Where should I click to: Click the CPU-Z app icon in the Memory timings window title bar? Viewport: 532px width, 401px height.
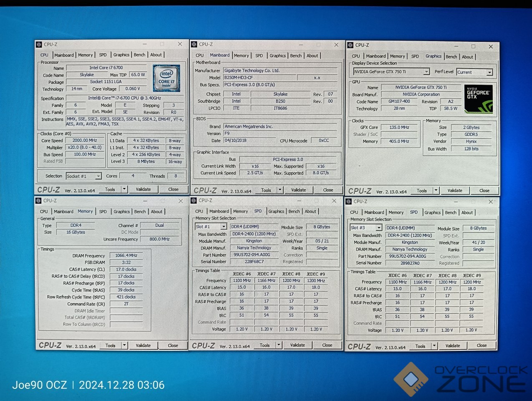pyautogui.click(x=38, y=201)
